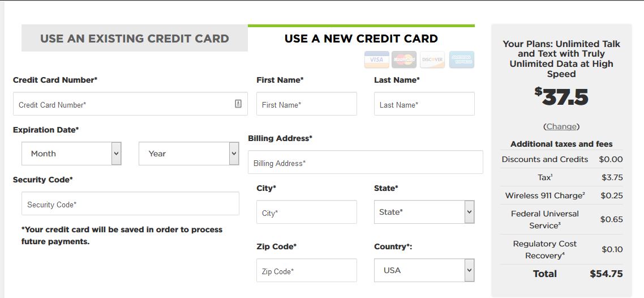Select the Use a New Credit Card tab
The height and width of the screenshot is (298, 644).
click(362, 38)
